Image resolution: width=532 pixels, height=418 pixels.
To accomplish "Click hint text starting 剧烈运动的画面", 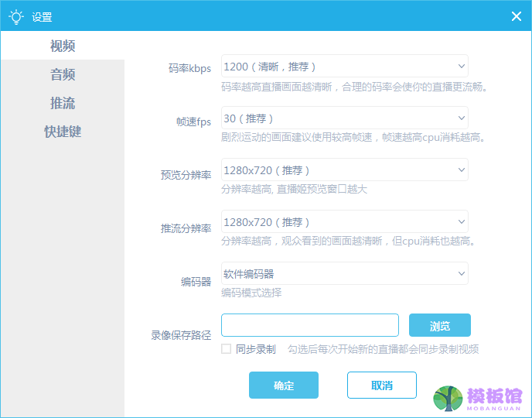I will (x=353, y=137).
